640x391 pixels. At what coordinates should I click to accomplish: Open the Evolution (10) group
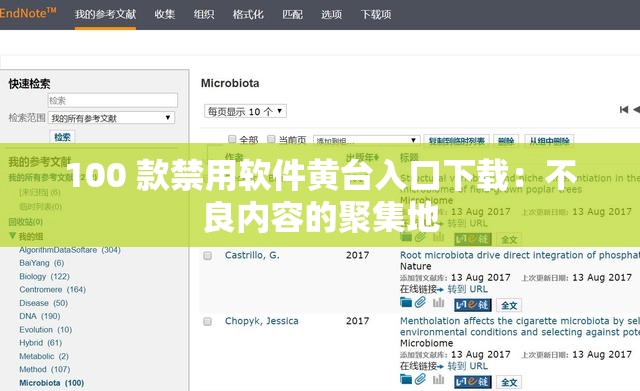coord(46,329)
